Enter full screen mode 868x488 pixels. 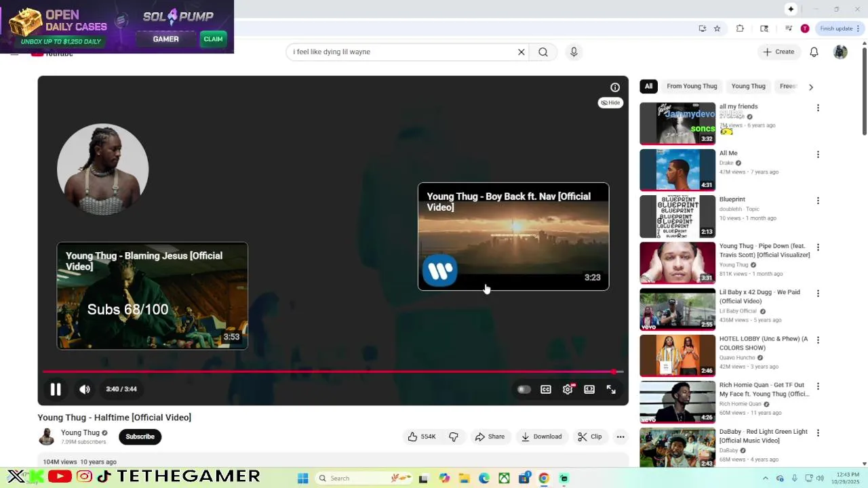pos(611,389)
